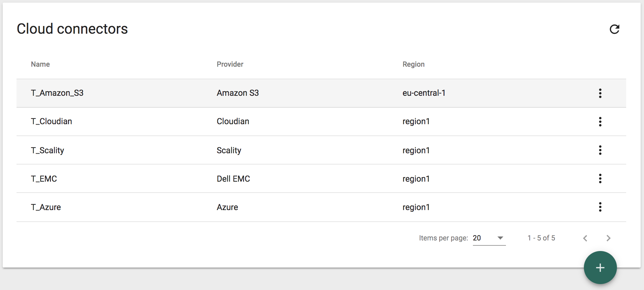Sort the table by the Name column
Image resolution: width=644 pixels, height=290 pixels.
coord(40,64)
